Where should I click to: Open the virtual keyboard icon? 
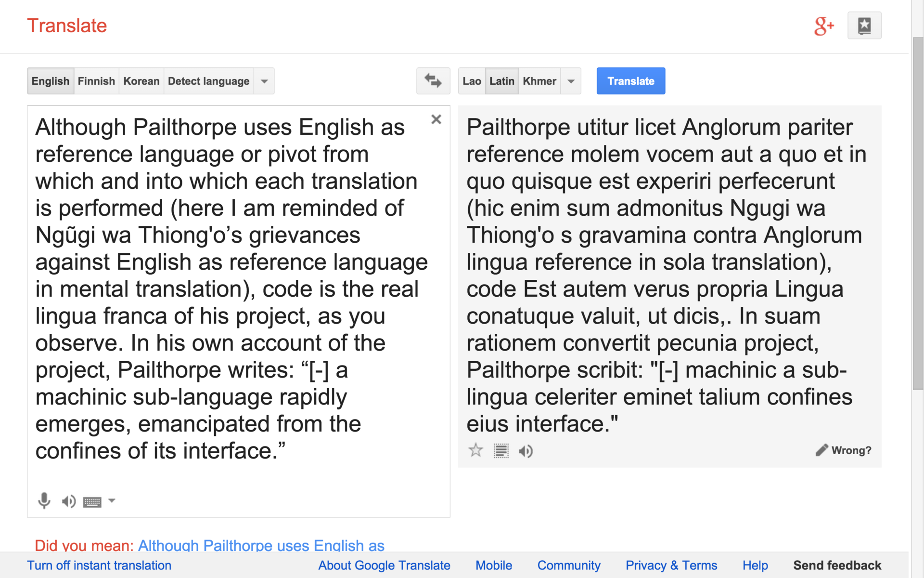[92, 502]
